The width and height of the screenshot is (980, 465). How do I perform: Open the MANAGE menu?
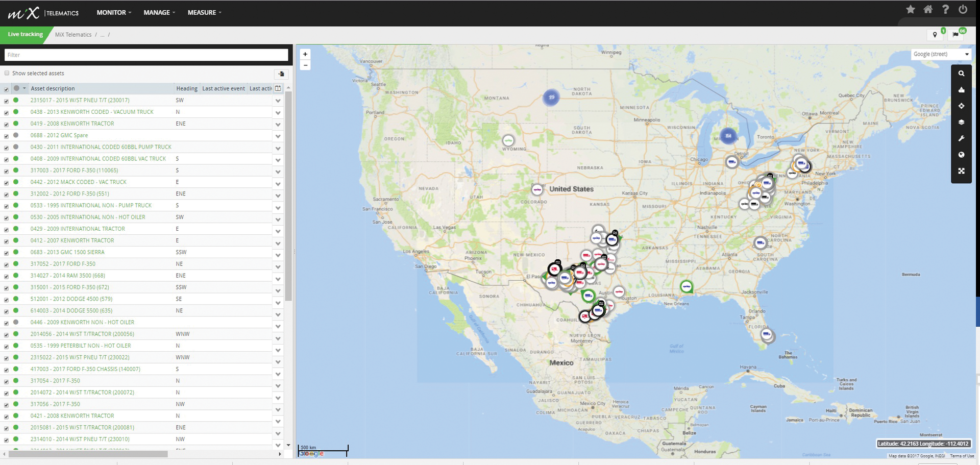pos(158,12)
